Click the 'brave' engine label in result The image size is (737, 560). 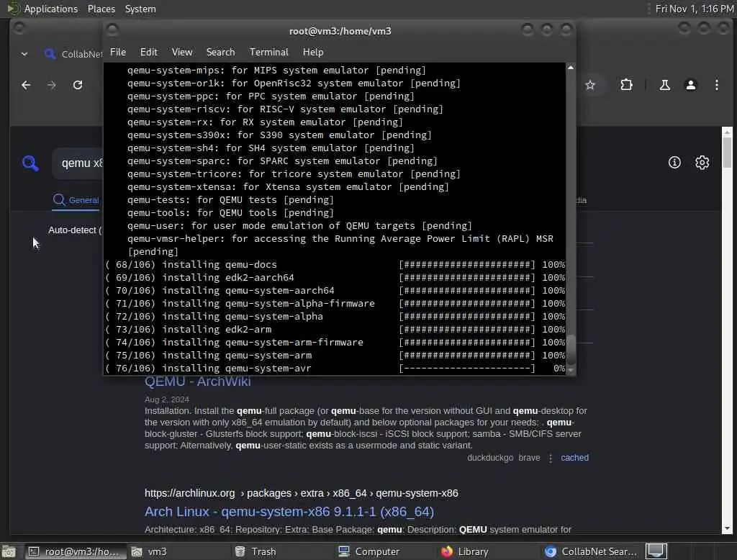click(529, 458)
